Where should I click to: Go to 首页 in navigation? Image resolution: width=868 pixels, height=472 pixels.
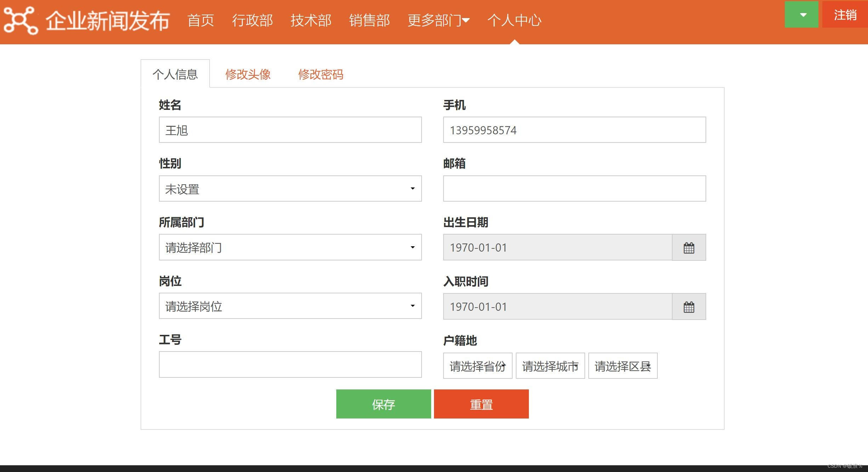(x=201, y=20)
